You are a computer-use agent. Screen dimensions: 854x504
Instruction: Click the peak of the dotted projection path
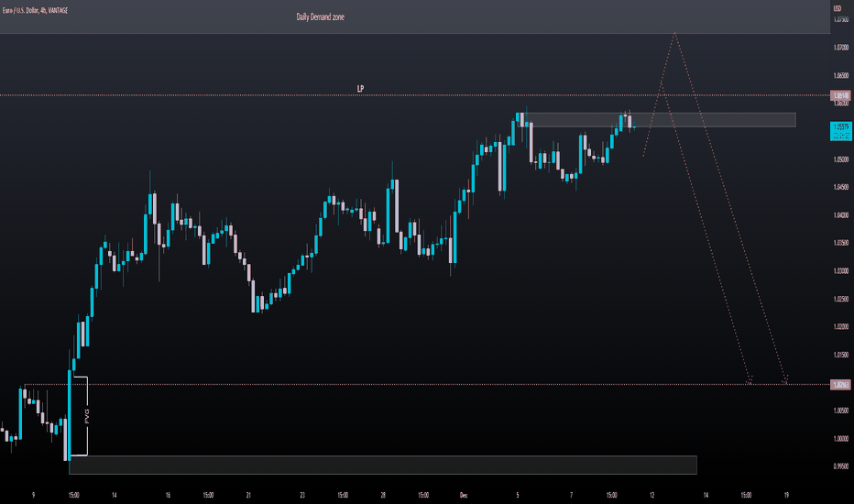674,33
